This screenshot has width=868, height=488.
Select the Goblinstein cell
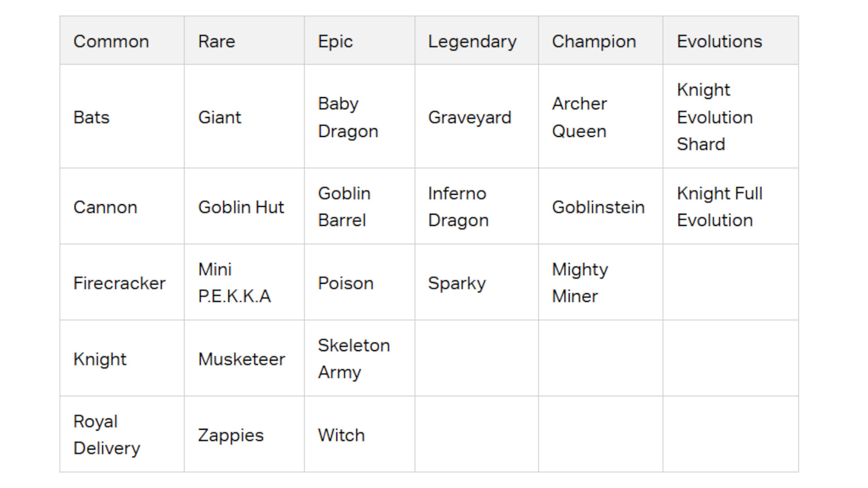(x=598, y=207)
